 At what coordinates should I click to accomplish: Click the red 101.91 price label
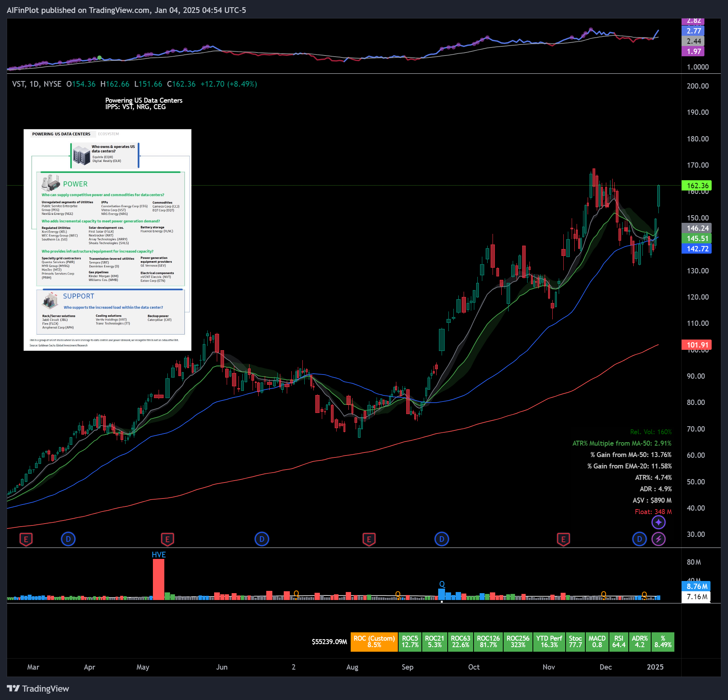[x=696, y=345]
